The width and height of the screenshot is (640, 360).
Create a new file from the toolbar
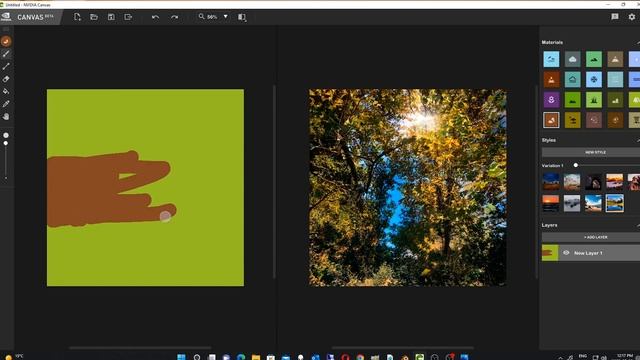click(77, 17)
